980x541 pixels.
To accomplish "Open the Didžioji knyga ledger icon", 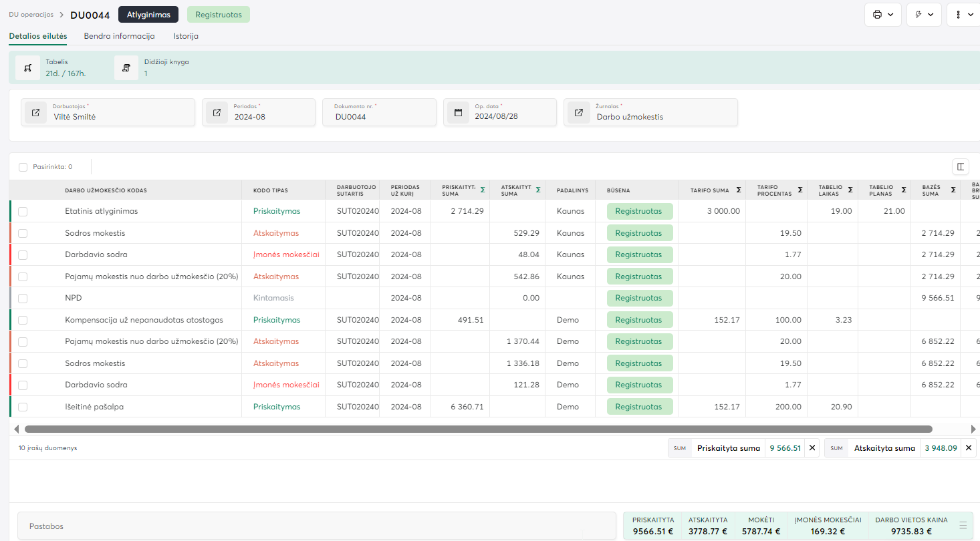I will (x=126, y=68).
